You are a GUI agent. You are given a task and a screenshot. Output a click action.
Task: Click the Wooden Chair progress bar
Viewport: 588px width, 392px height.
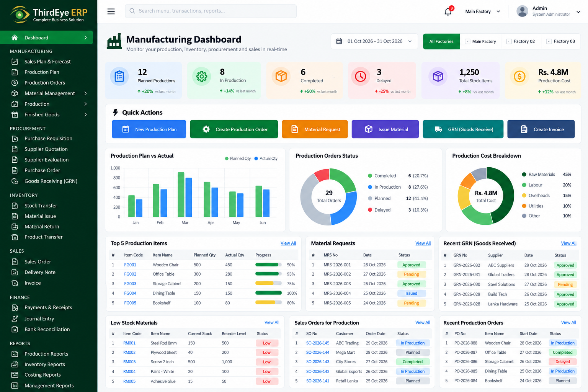coord(268,265)
